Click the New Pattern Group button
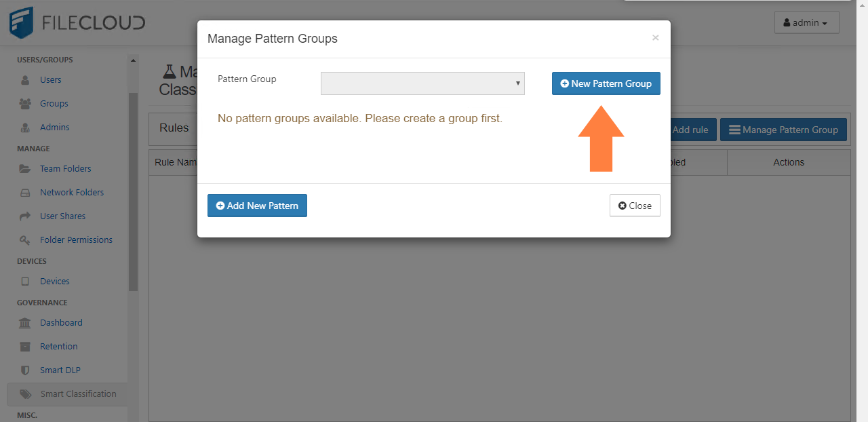This screenshot has height=422, width=868. point(606,83)
